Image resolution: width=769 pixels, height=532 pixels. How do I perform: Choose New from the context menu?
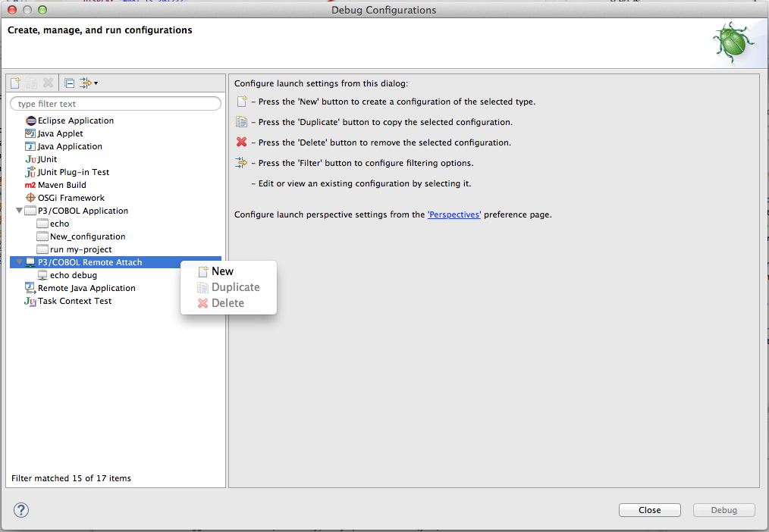[228, 271]
